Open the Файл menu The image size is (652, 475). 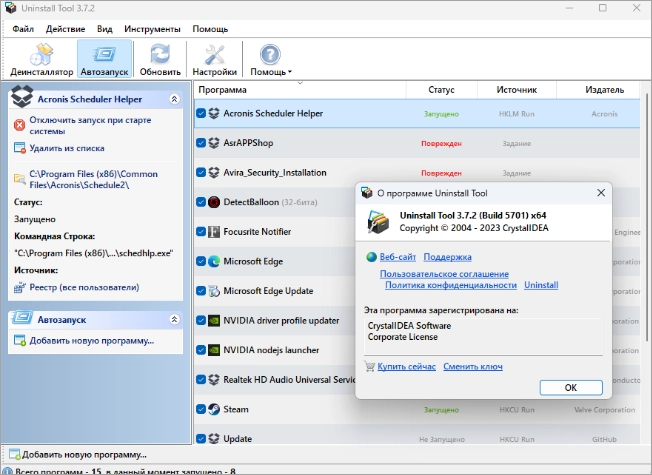23,29
